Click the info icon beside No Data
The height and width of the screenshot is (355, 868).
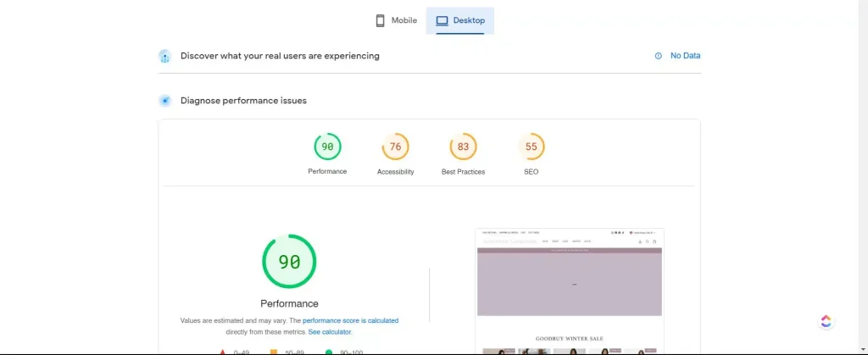coord(658,56)
